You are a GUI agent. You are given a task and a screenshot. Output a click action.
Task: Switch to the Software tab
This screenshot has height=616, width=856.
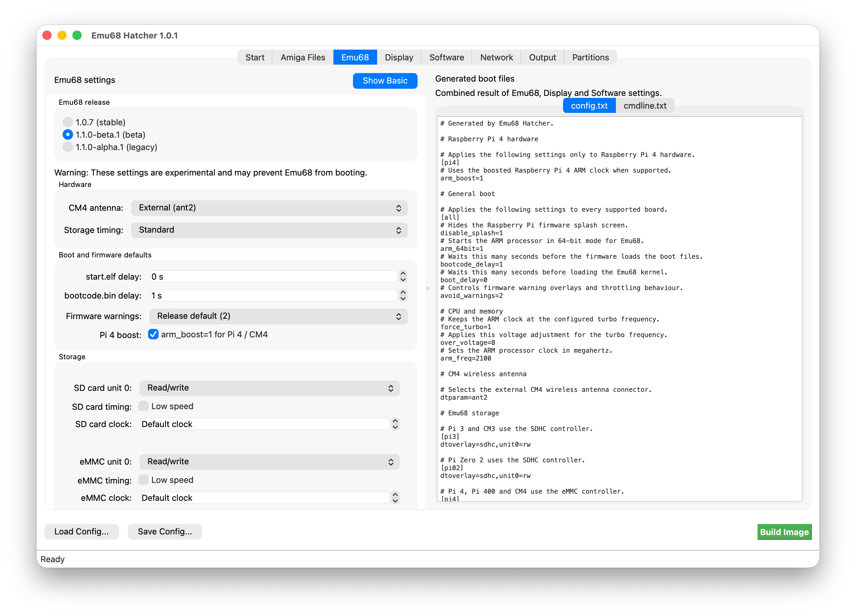tap(447, 57)
